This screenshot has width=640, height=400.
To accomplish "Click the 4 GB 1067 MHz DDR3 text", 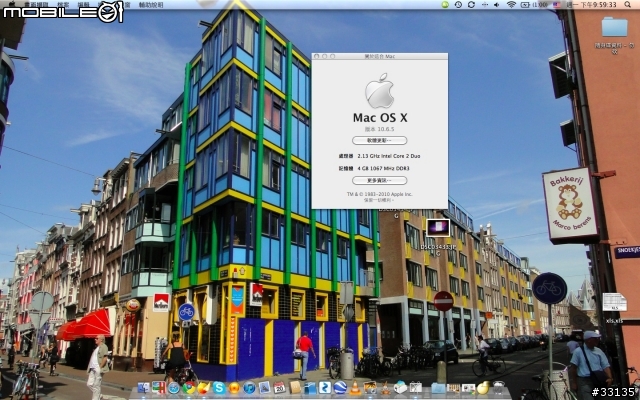I will click(383, 168).
